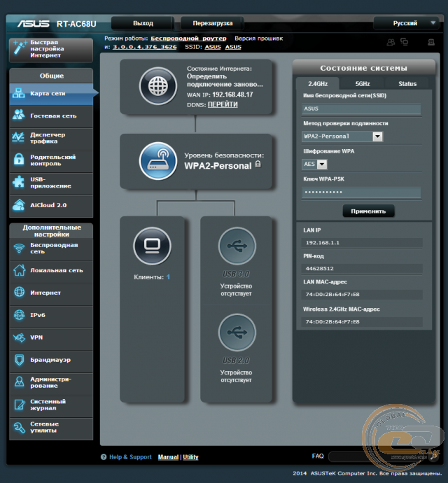
Task: Click the USB printer status icon in header
Action: pyautogui.click(x=431, y=42)
